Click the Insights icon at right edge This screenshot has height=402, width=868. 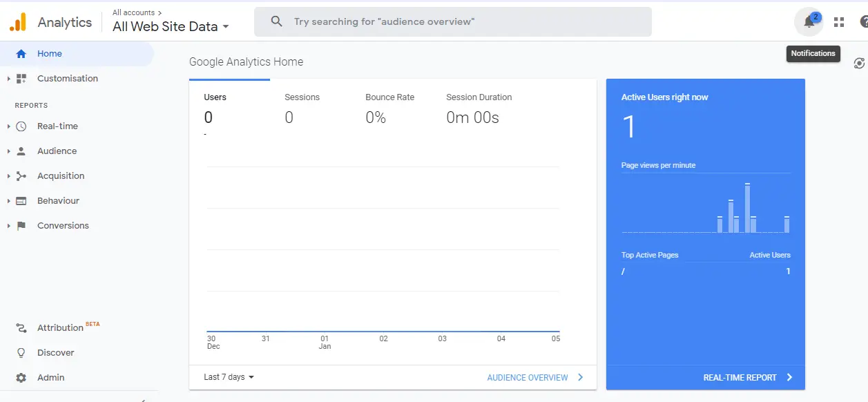coord(859,64)
